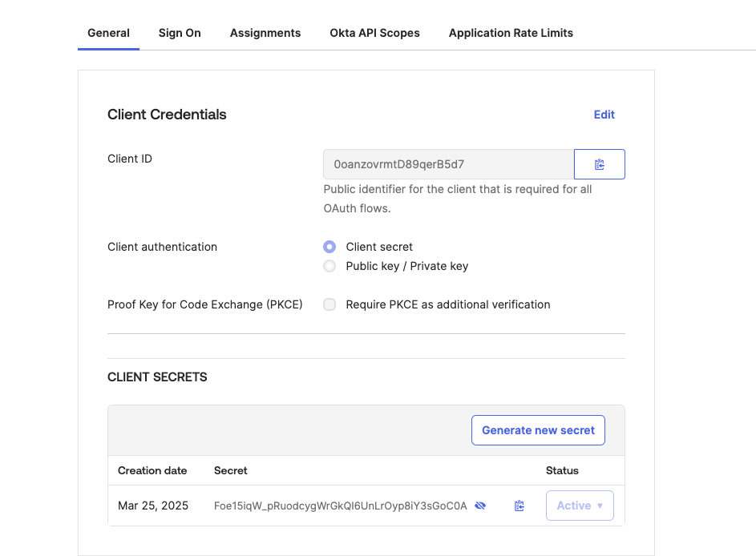Click Edit for Client Credentials

point(604,115)
